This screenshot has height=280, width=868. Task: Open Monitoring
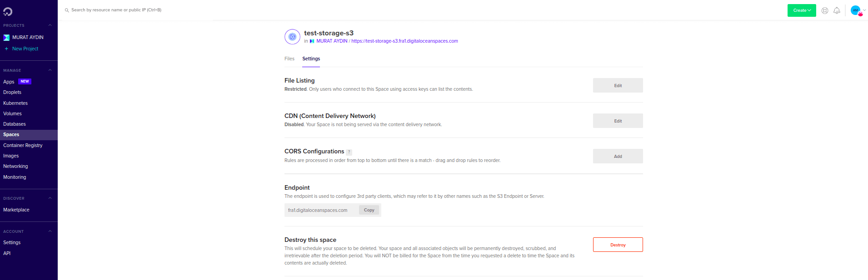tap(15, 177)
